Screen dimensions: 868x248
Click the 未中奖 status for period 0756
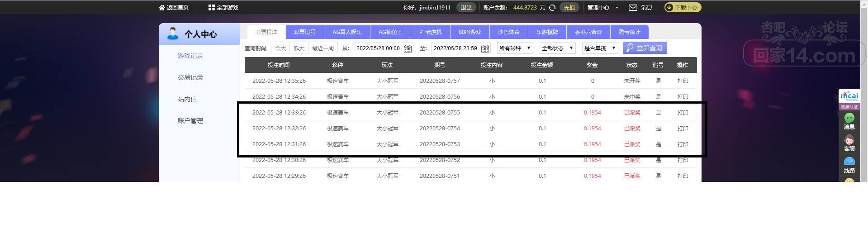tap(632, 97)
